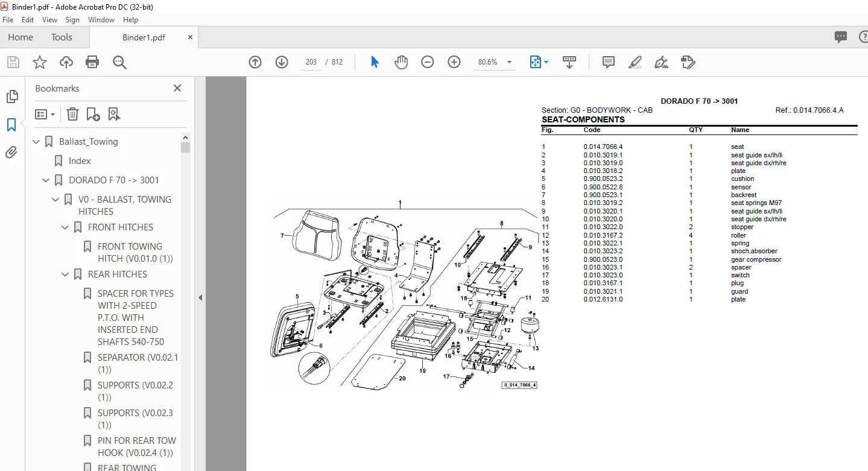
Task: Open the notifications chat icon
Action: 841,37
